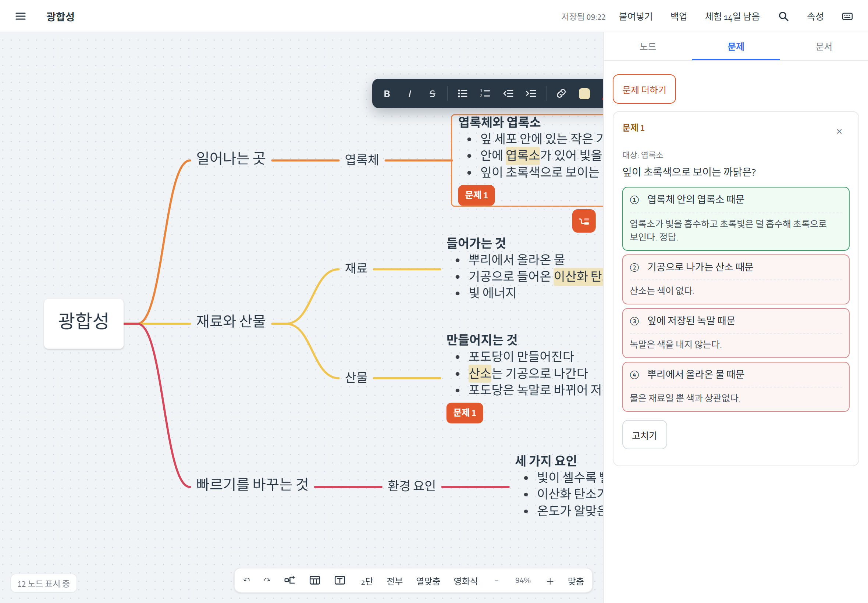This screenshot has height=603, width=868.
Task: Switch to the 문제 tab
Action: tap(736, 46)
